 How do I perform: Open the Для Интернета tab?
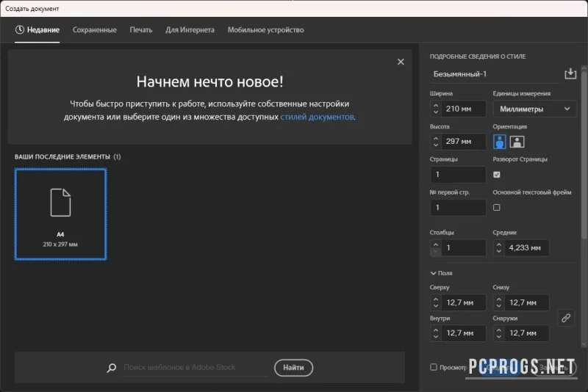[x=190, y=30]
